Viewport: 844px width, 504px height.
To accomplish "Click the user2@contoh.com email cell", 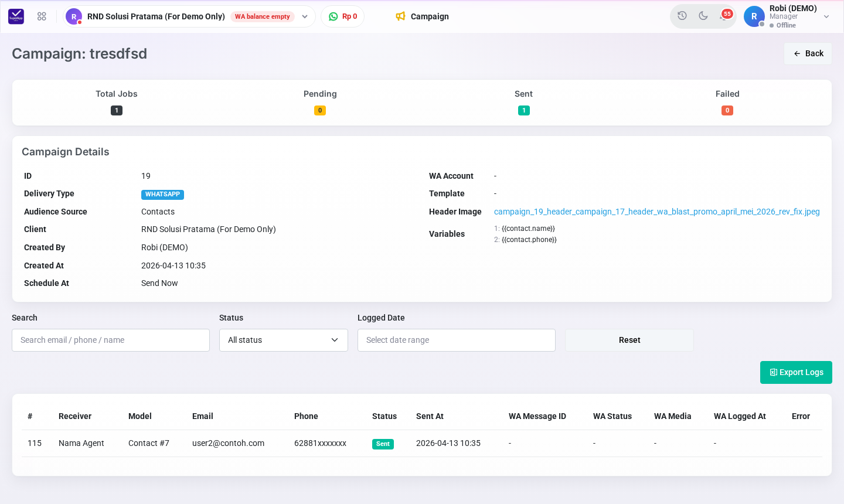I will (228, 443).
